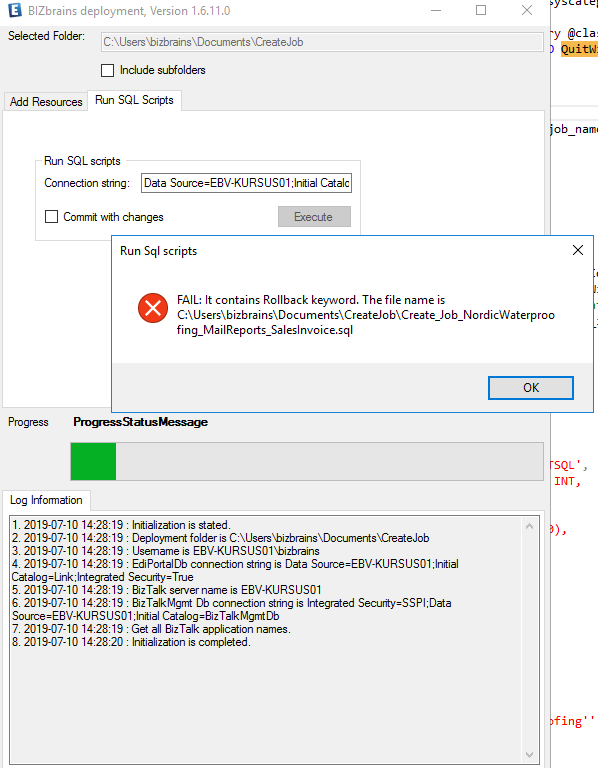Open the Log Information tab
The image size is (598, 768).
pyautogui.click(x=46, y=500)
